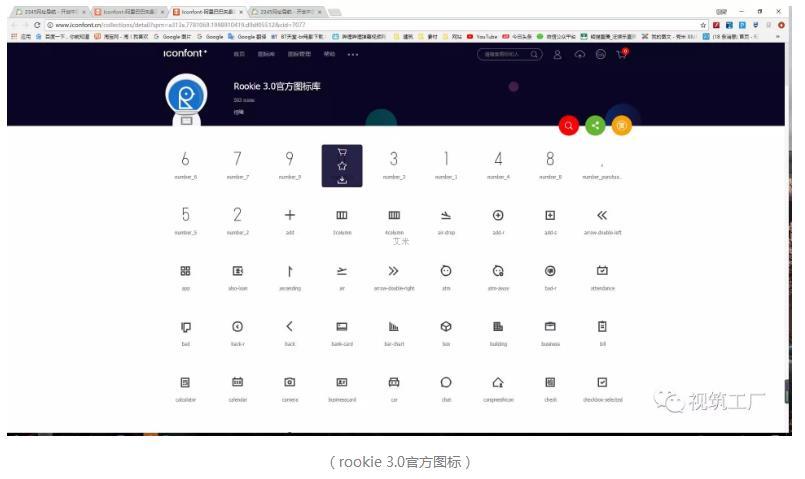Screen dimensions: 805x479
Task: Select the app grid icon
Action: point(185,271)
